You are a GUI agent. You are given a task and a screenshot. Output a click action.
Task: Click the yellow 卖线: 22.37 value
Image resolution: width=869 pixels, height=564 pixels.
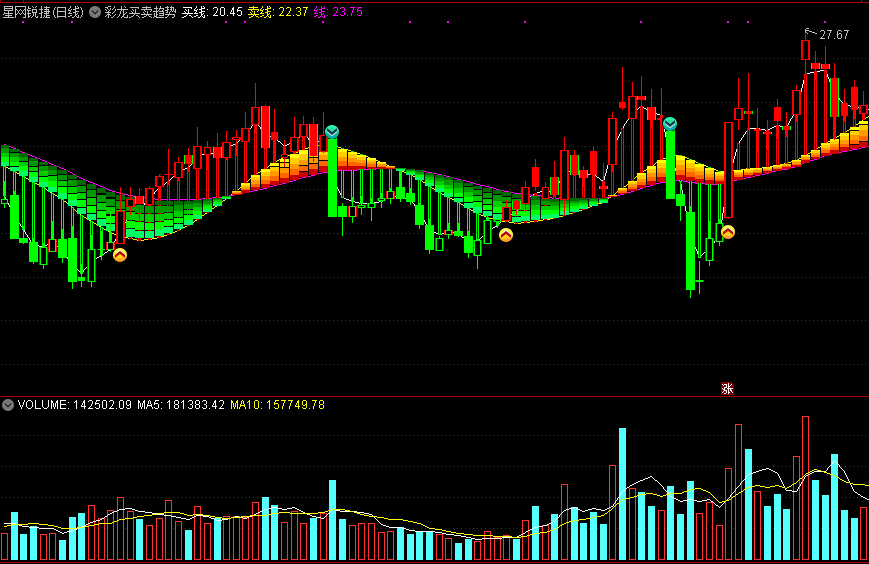click(278, 12)
